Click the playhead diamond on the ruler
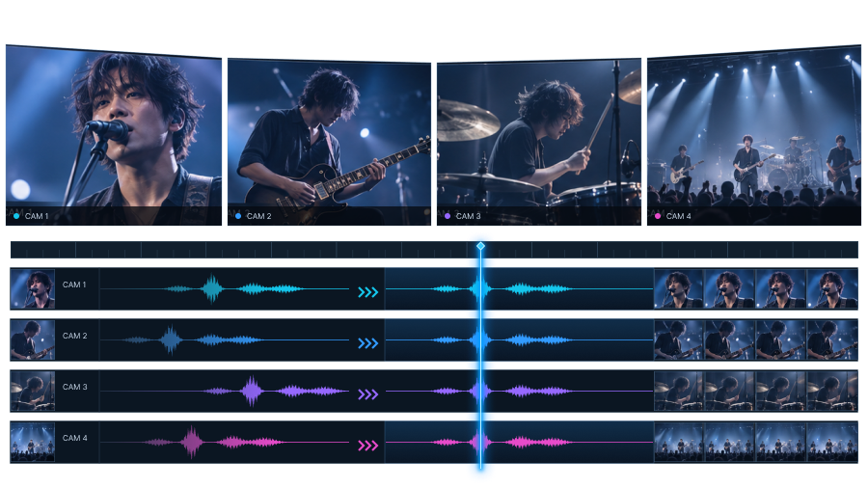Screen dimensions: 868x488 click(480, 246)
